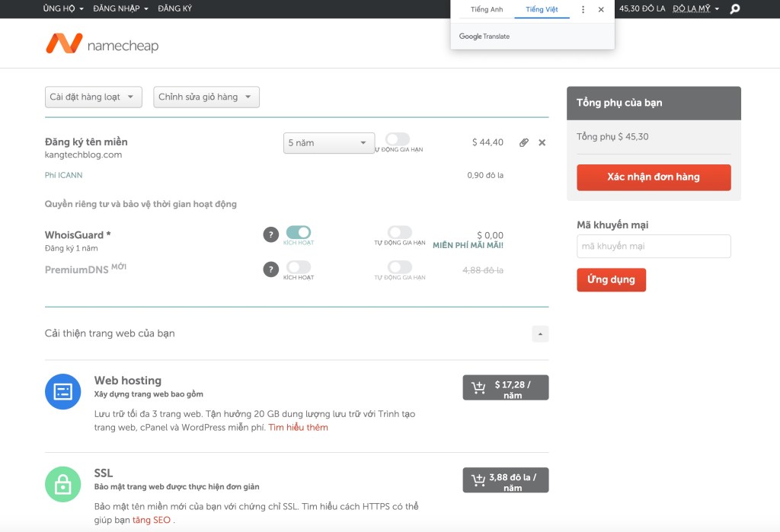Open Google Translate options three-dot menu
The height and width of the screenshot is (532, 780).
(x=583, y=10)
